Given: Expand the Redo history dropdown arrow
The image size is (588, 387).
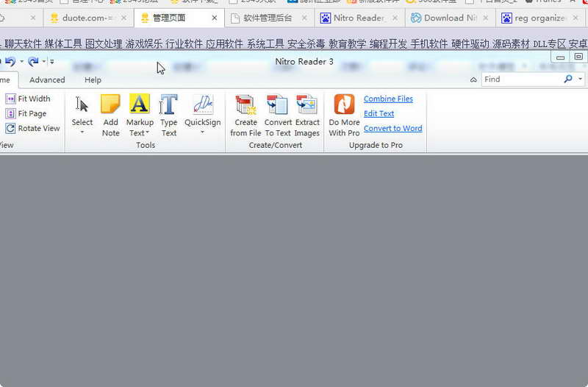Looking at the screenshot, I should pos(44,61).
